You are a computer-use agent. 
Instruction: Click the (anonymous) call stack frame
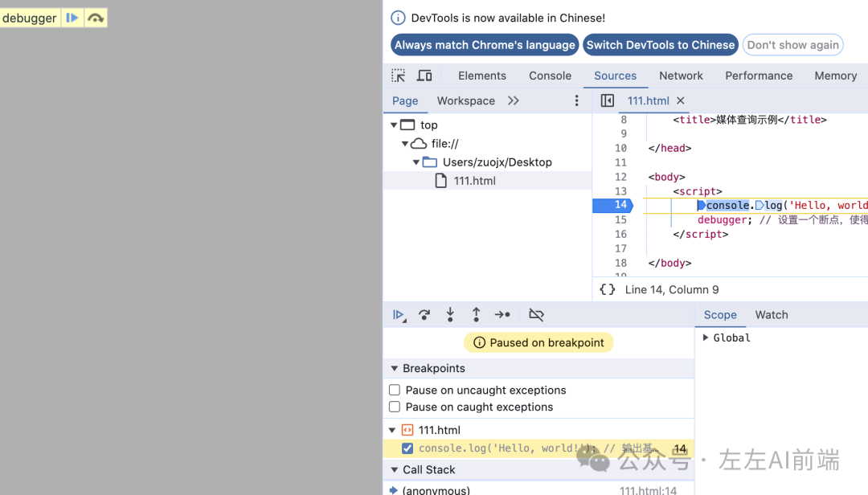pos(436,490)
